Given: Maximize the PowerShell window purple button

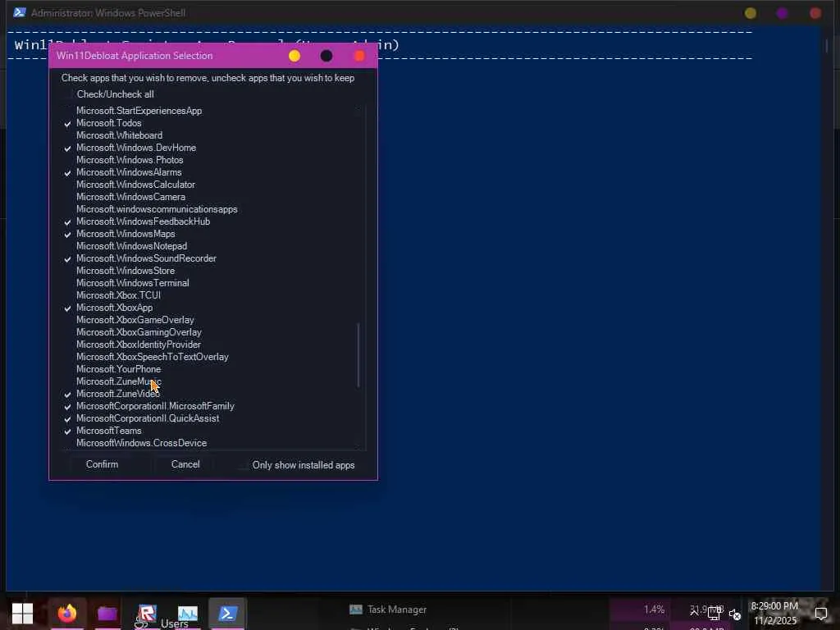Looking at the screenshot, I should (x=782, y=13).
